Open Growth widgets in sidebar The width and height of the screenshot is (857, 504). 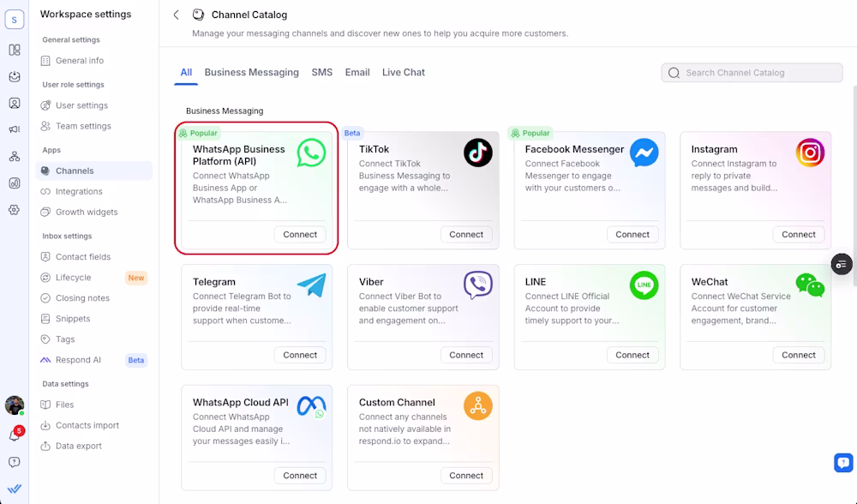click(x=94, y=212)
